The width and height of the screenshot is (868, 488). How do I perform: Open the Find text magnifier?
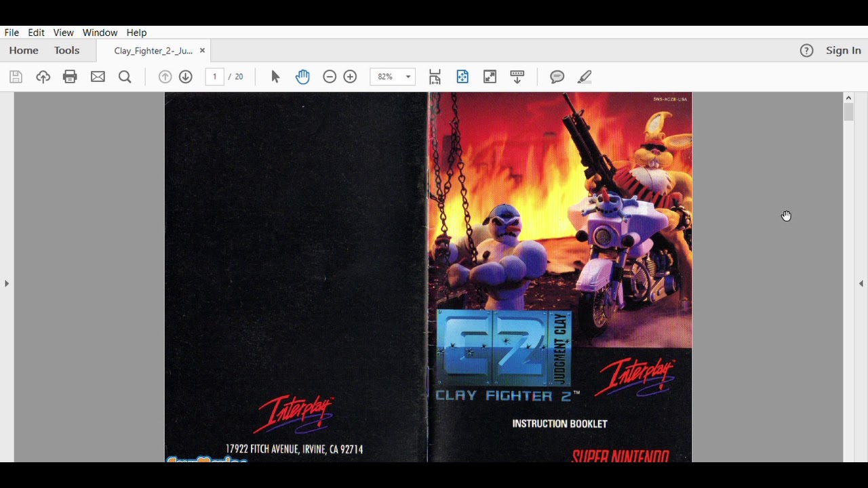coord(125,77)
